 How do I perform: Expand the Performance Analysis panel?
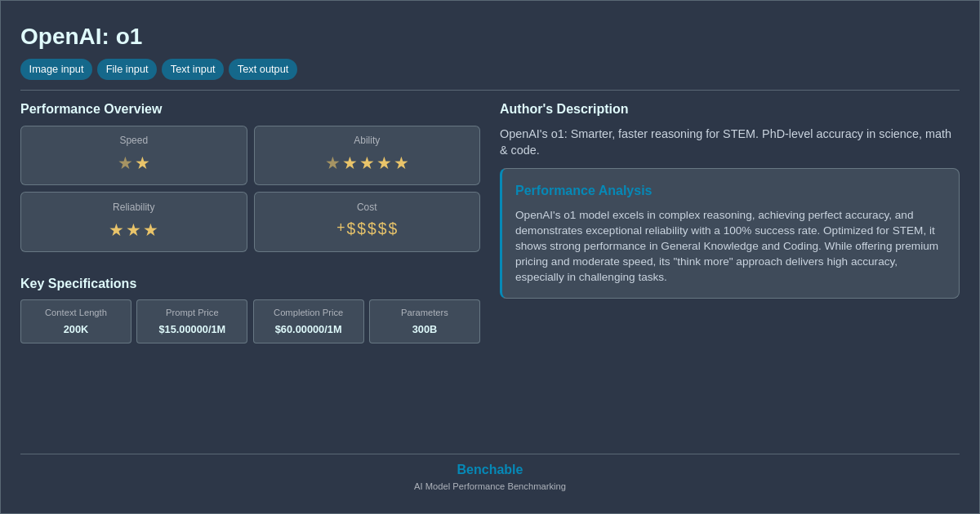(583, 190)
